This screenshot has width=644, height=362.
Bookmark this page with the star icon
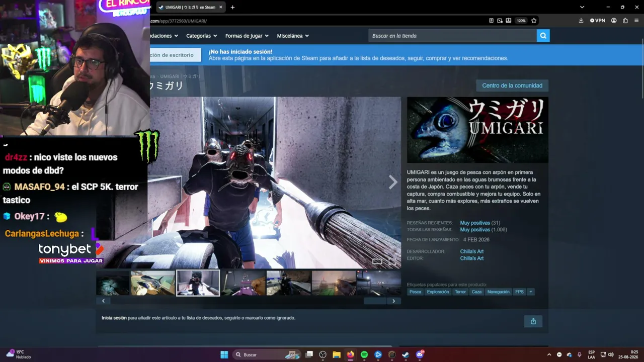tap(534, 21)
